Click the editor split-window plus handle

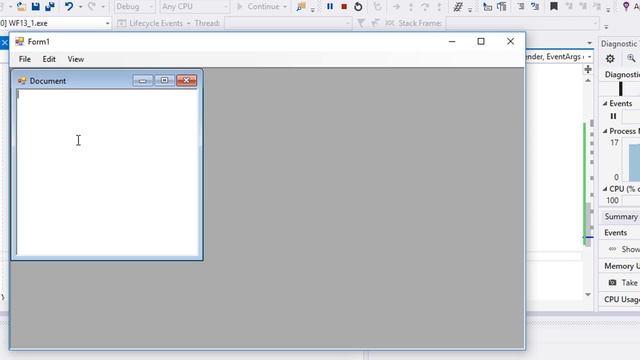click(588, 69)
